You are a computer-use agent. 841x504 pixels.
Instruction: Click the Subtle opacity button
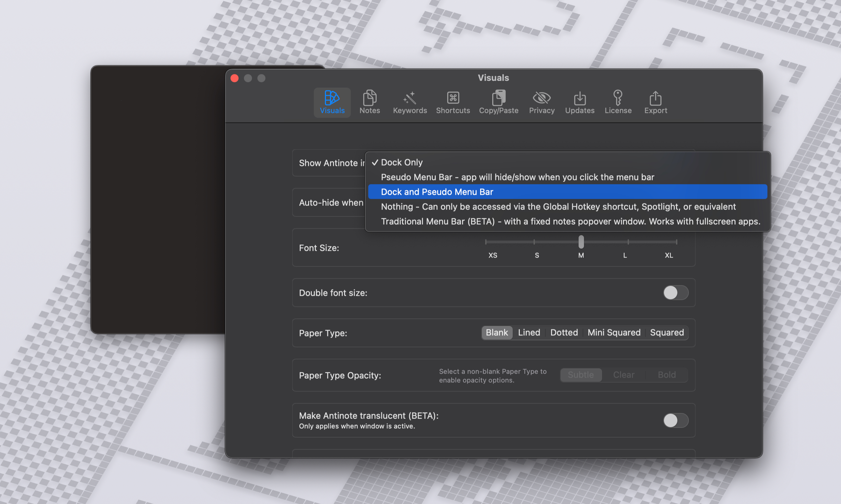pyautogui.click(x=581, y=375)
